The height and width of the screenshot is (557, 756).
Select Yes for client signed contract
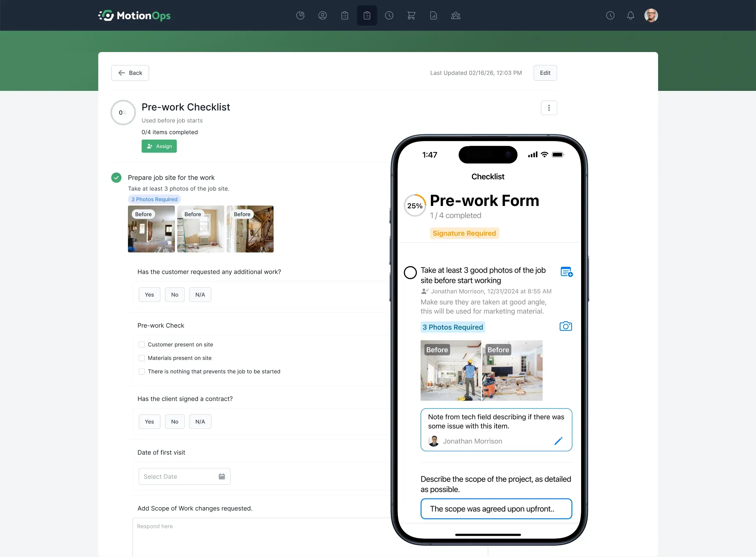click(149, 422)
